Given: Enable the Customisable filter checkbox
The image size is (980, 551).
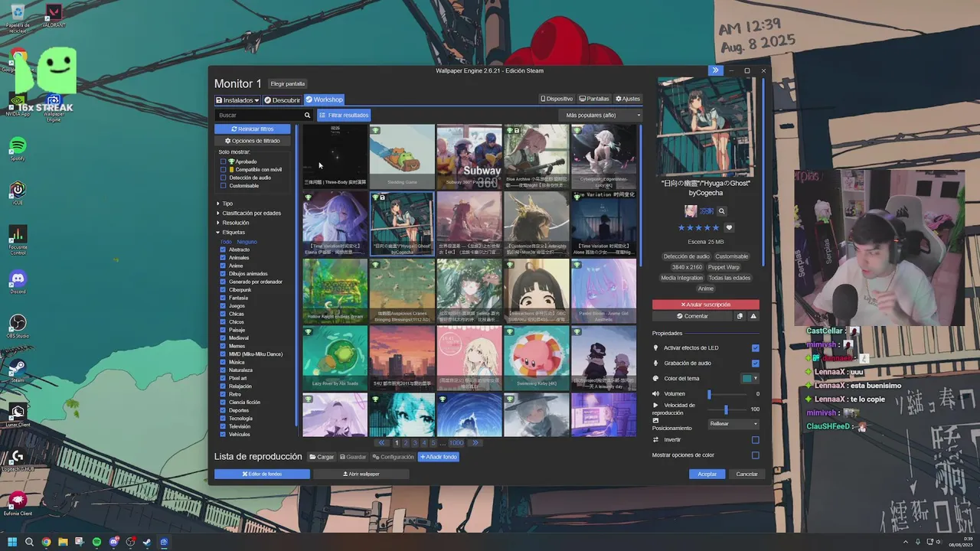Looking at the screenshot, I should pyautogui.click(x=224, y=186).
